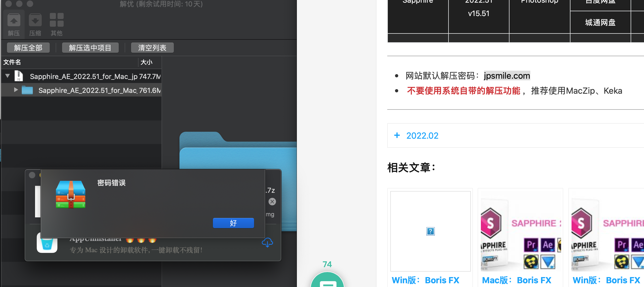The height and width of the screenshot is (287, 644).
Task: Click the gray X cancel icon beside .7z
Action: (272, 202)
